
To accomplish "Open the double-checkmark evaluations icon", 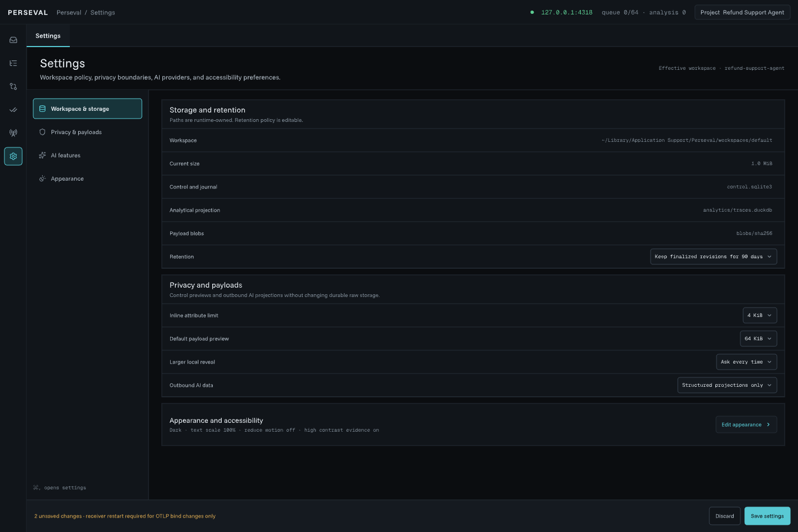I will [13, 110].
